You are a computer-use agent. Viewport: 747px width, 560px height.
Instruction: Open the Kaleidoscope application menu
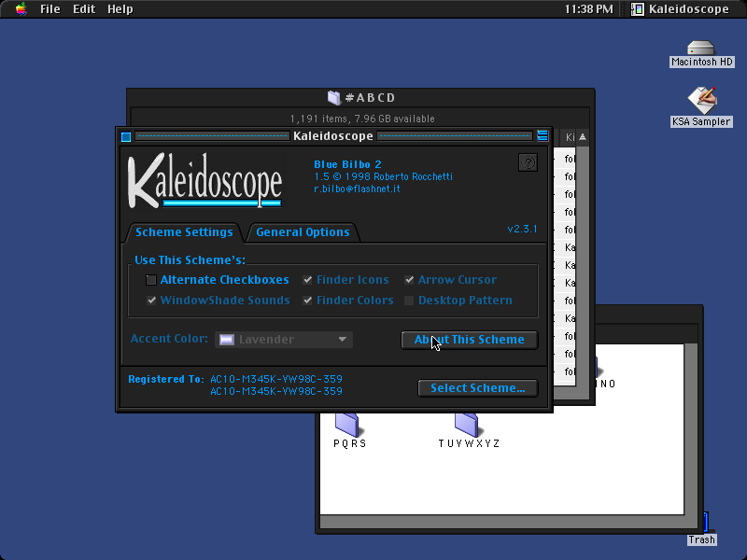pyautogui.click(x=681, y=9)
